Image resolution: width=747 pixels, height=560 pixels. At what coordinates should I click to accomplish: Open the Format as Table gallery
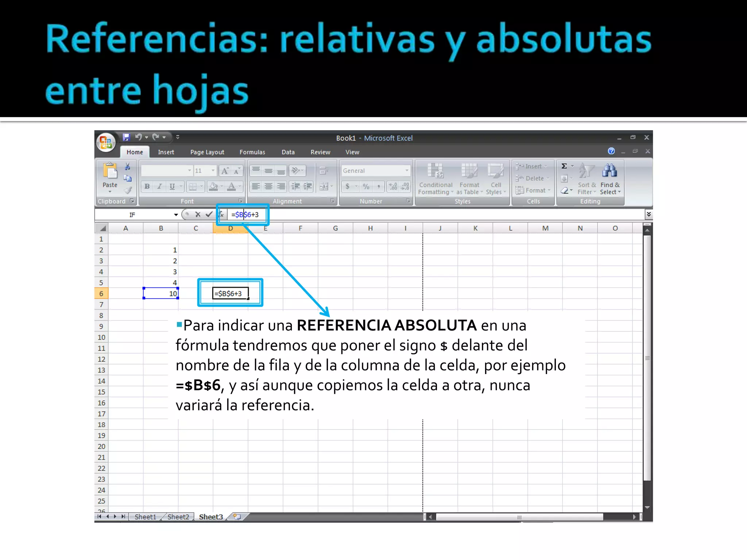pyautogui.click(x=469, y=179)
